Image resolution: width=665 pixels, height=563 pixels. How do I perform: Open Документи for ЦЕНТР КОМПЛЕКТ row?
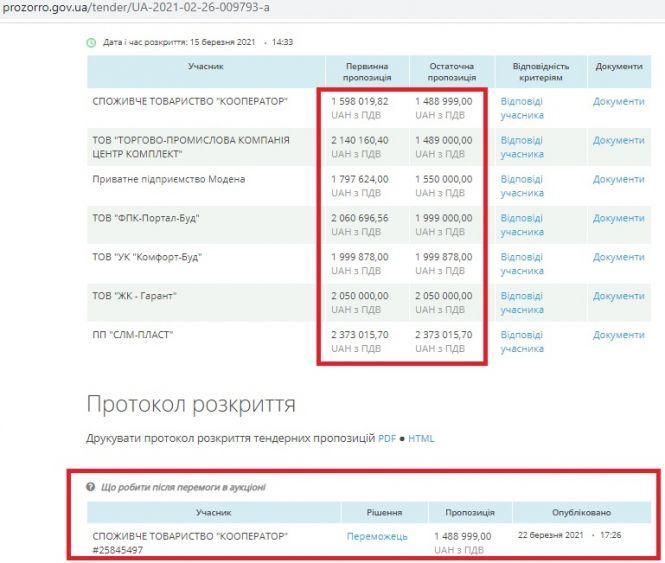tap(618, 140)
